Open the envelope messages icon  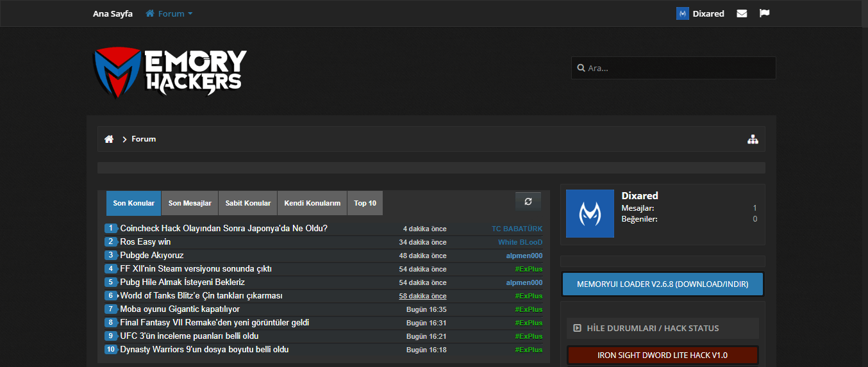[742, 13]
